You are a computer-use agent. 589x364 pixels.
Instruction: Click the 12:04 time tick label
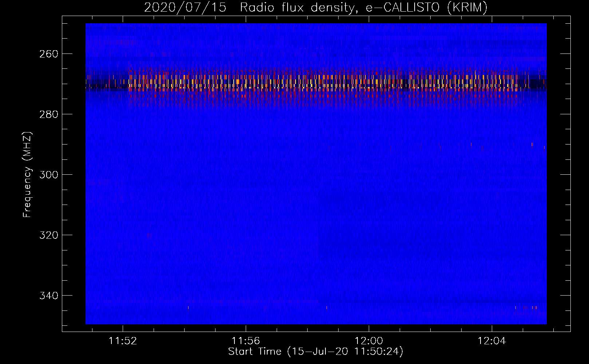(492, 341)
